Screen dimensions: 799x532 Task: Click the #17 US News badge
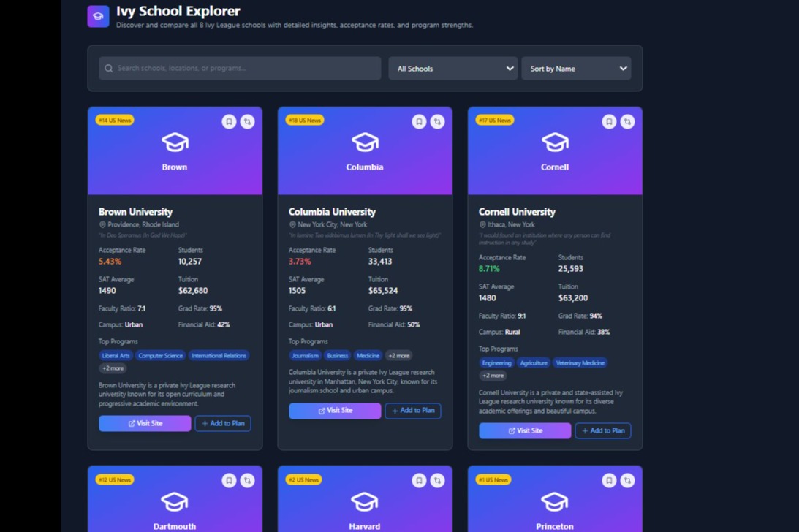[x=495, y=121]
